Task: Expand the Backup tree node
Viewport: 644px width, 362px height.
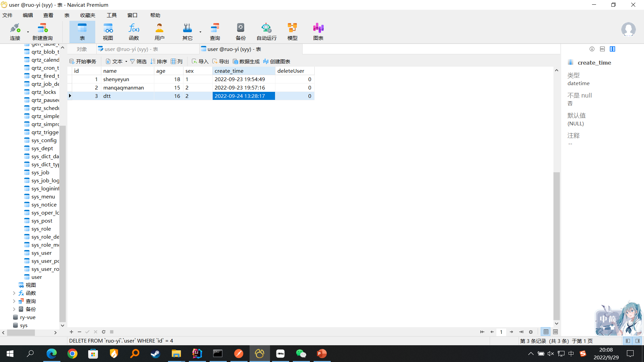Action: tap(14, 309)
